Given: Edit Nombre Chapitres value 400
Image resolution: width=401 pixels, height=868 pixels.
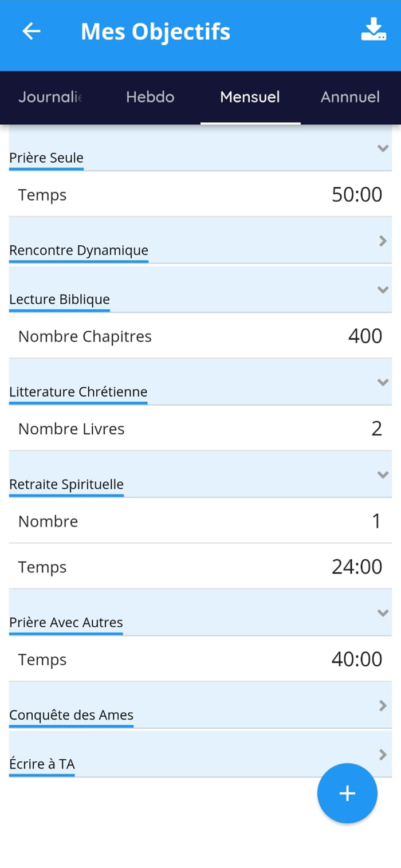Looking at the screenshot, I should coord(365,336).
